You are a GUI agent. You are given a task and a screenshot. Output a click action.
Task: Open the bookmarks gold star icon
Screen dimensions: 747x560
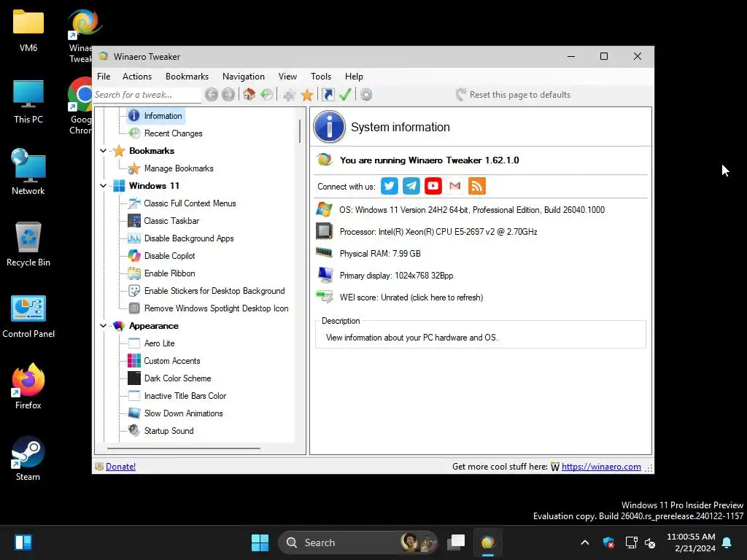[x=307, y=95]
